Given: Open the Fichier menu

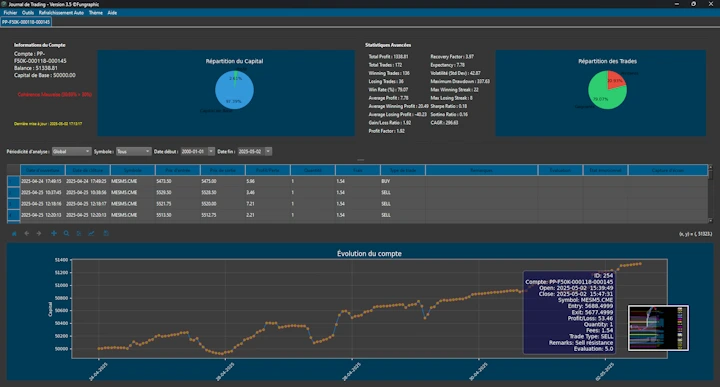Looking at the screenshot, I should click(x=10, y=13).
